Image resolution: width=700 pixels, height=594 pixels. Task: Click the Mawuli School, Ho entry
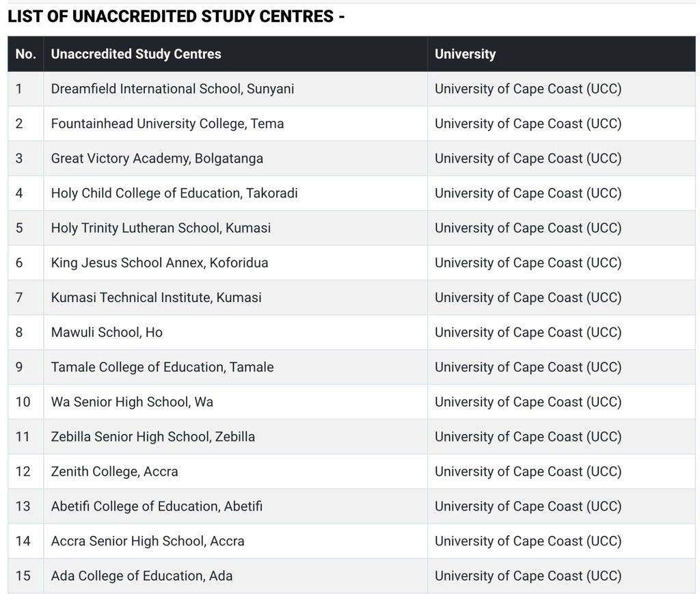click(x=107, y=333)
